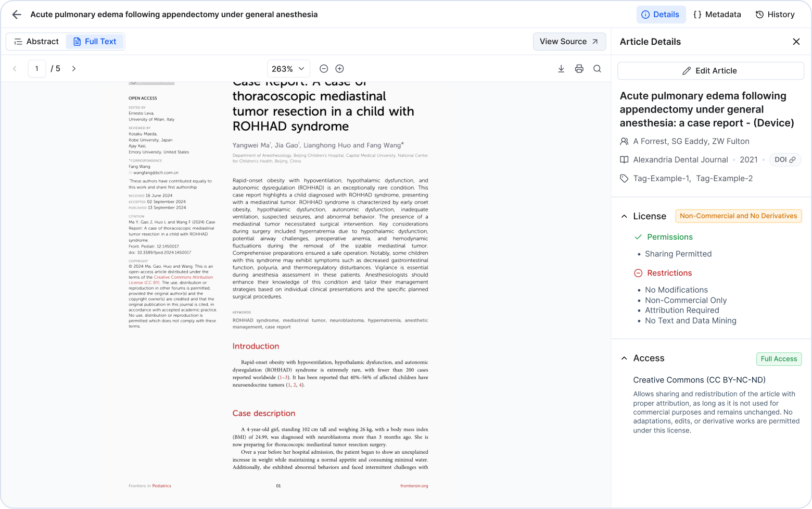
Task: Click the Full Access badge
Action: [x=779, y=359]
